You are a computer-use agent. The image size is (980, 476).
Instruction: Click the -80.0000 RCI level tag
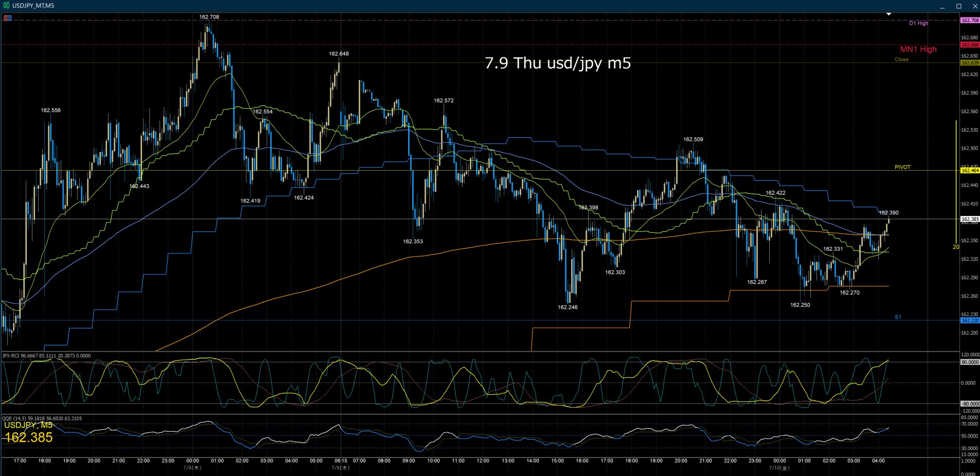970,404
